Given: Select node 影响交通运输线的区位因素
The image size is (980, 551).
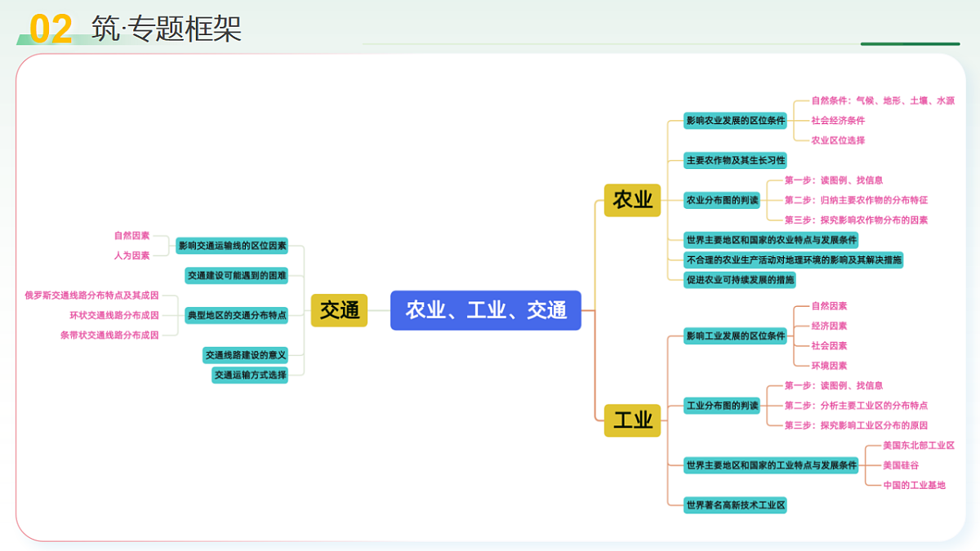Looking at the screenshot, I should pyautogui.click(x=232, y=246).
